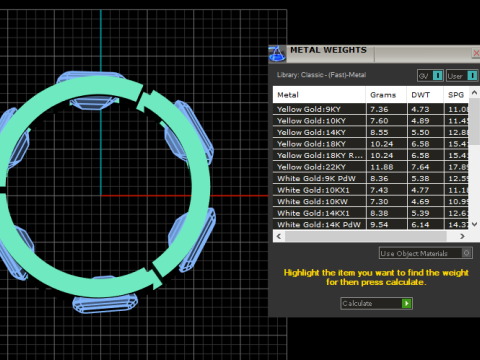
Task: Select White Gold:10KX1 row
Action: click(x=371, y=190)
